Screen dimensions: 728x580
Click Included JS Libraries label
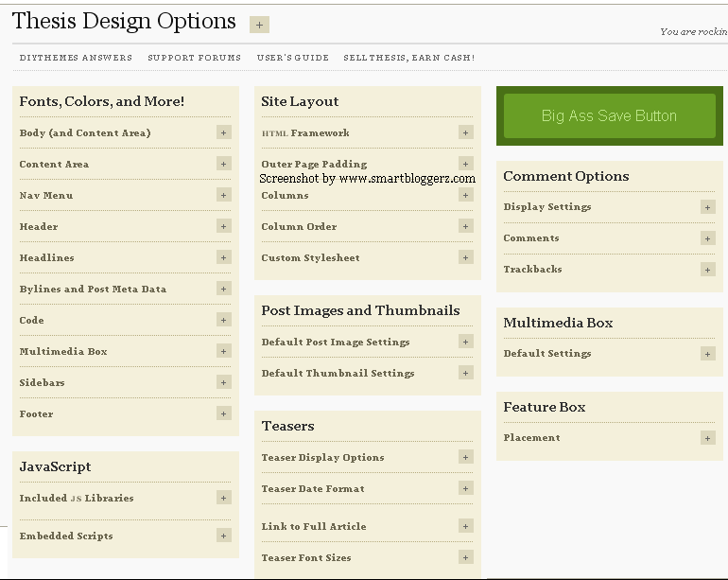click(77, 498)
